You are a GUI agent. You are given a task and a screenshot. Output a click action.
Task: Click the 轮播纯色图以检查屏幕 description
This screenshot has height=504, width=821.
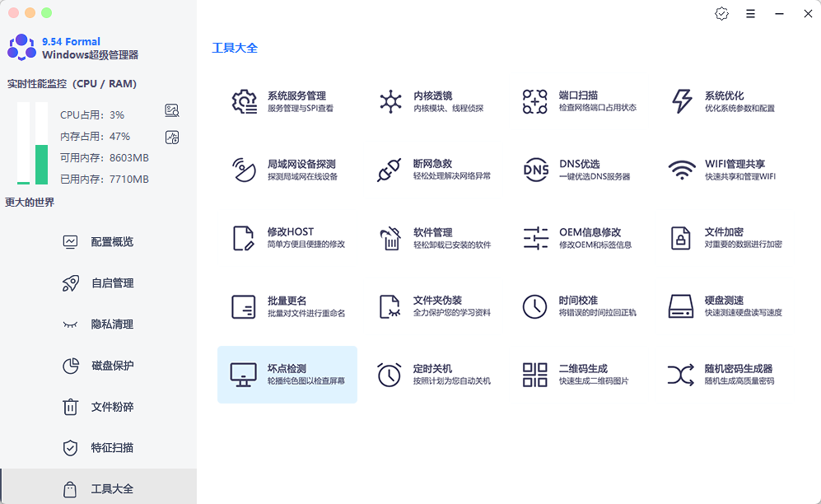pyautogui.click(x=306, y=381)
